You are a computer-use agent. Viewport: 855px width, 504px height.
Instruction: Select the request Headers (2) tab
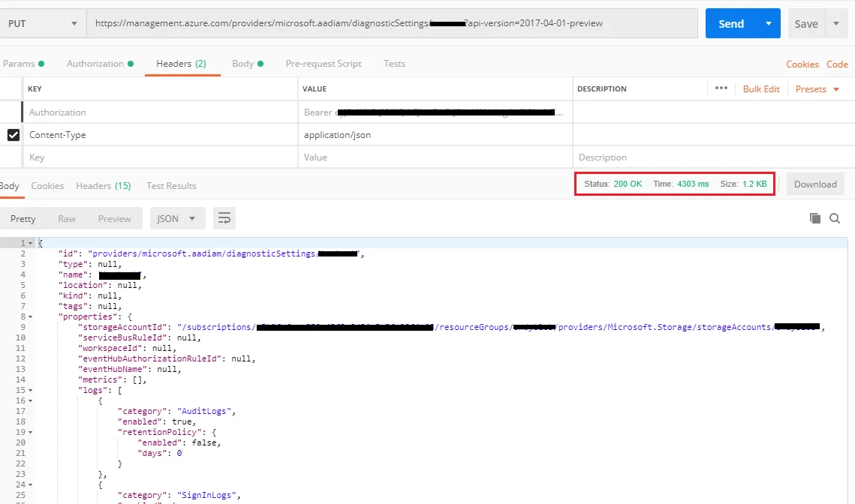click(x=182, y=64)
